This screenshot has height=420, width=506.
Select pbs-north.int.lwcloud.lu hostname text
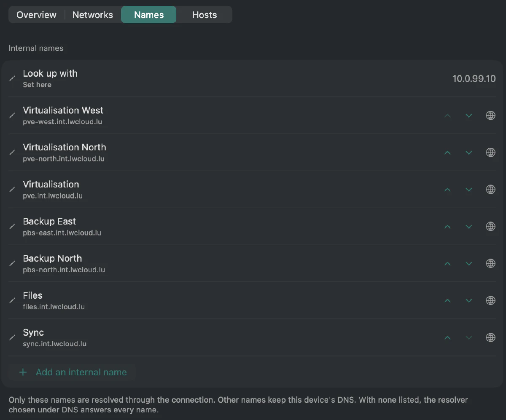pos(64,270)
